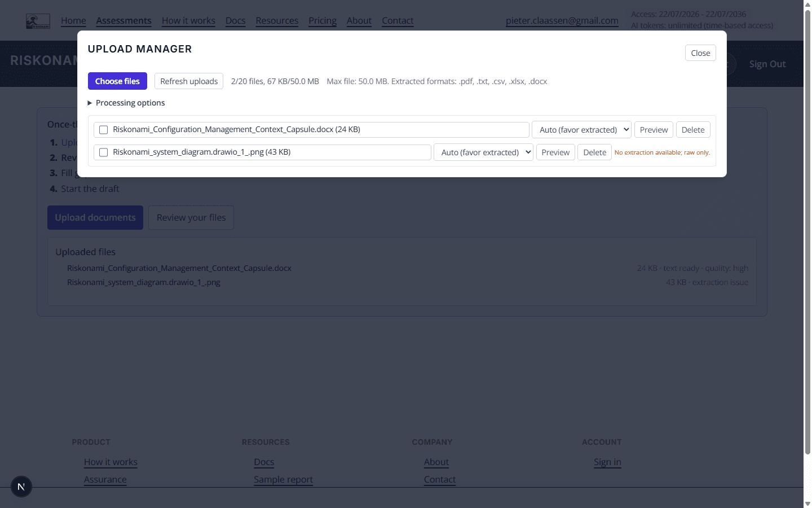Go to Home in top navigation
The width and height of the screenshot is (812, 508).
tap(73, 21)
